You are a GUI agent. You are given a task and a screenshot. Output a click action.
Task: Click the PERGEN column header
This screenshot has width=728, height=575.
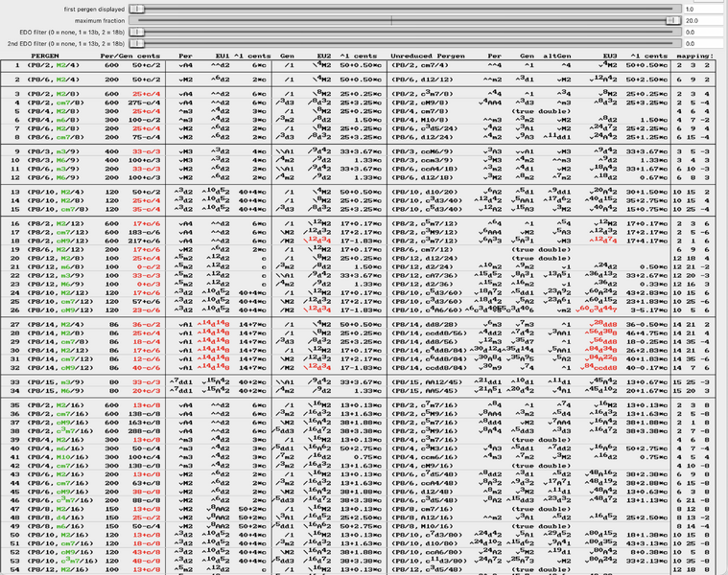tap(45, 56)
